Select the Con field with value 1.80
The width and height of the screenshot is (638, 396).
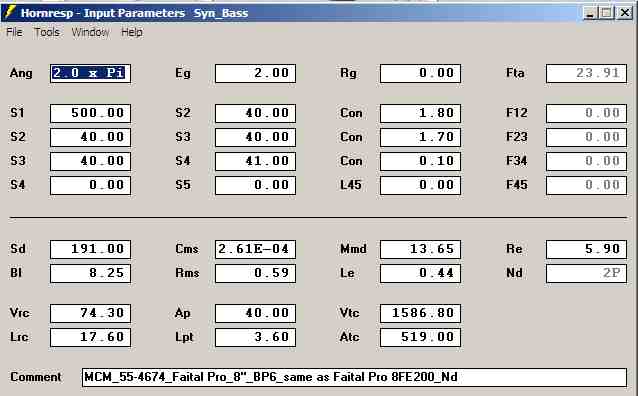coord(420,113)
